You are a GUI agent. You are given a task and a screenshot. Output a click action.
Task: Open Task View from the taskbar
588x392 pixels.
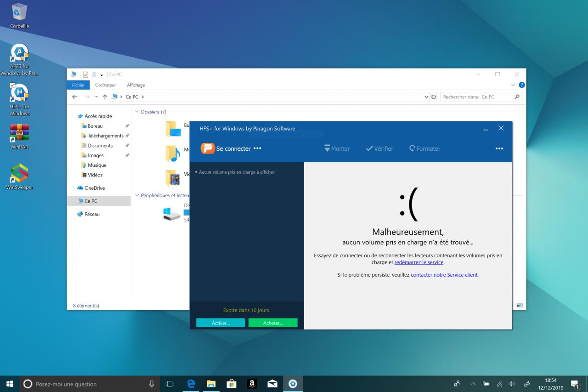coord(170,384)
